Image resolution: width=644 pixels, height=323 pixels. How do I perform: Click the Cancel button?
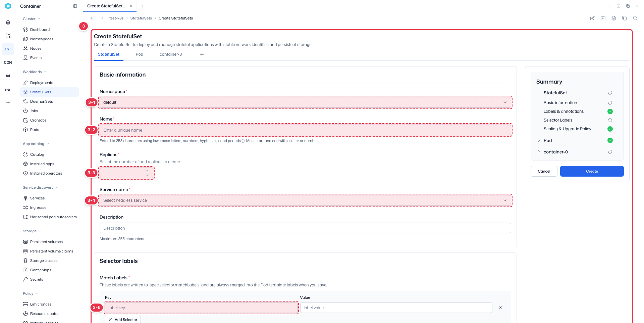pyautogui.click(x=544, y=171)
